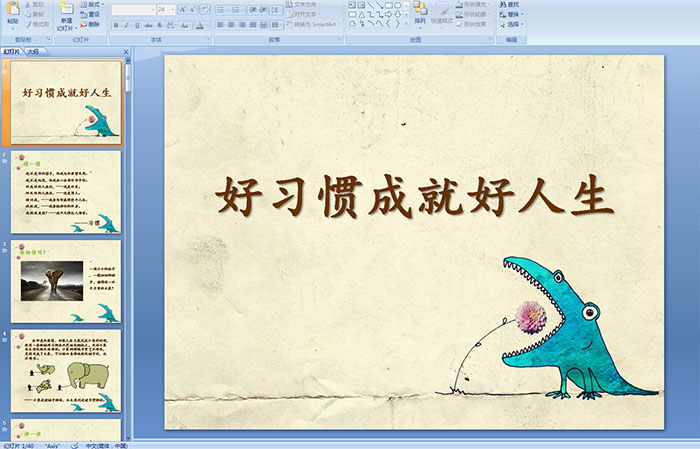Center the text alignment
Image resolution: width=700 pixels, height=449 pixels.
[x=231, y=25]
